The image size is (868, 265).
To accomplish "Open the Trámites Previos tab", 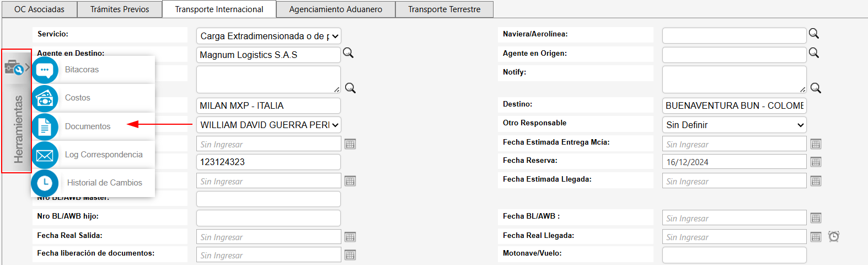I will (x=120, y=9).
